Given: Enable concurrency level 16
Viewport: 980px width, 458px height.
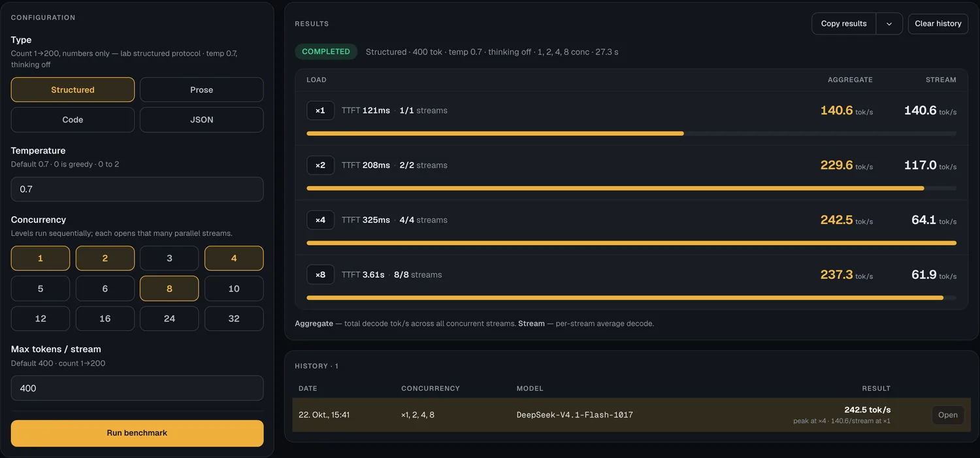Looking at the screenshot, I should 105,318.
